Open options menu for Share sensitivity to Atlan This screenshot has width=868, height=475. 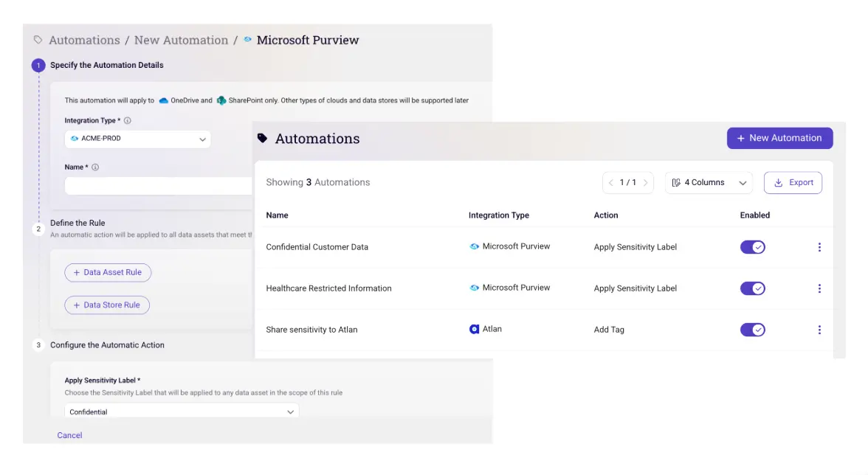819,330
